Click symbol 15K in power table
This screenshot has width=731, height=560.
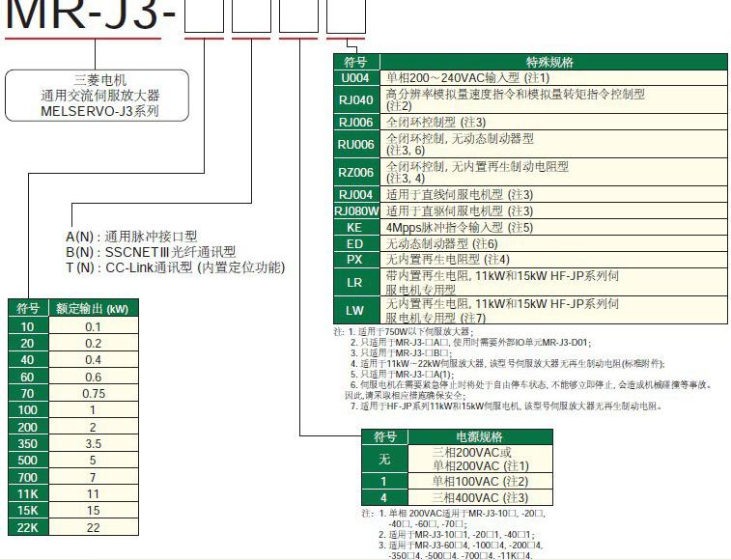28,510
